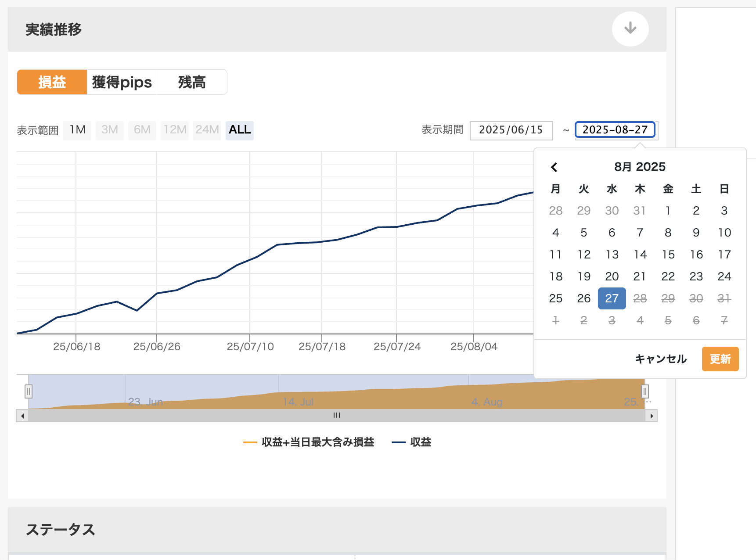Toggle the 収益 series in legend
Image resolution: width=756 pixels, height=560 pixels.
(412, 442)
